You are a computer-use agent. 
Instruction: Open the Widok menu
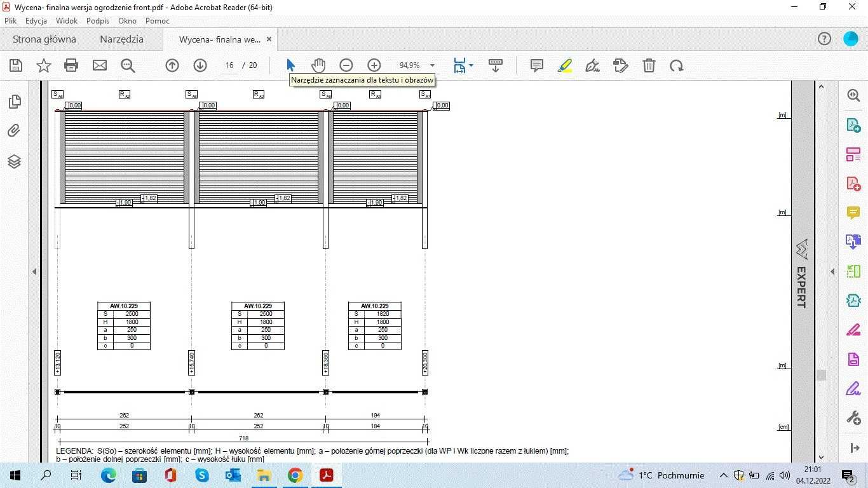tap(67, 21)
